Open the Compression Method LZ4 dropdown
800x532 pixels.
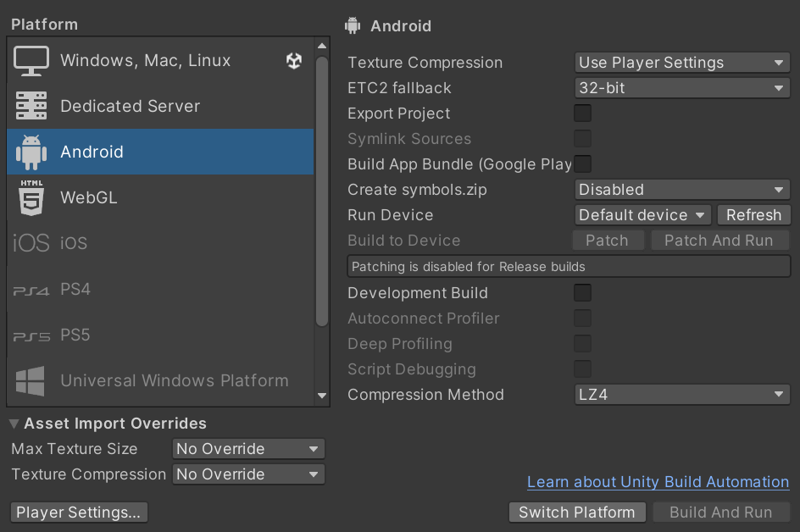(x=682, y=395)
